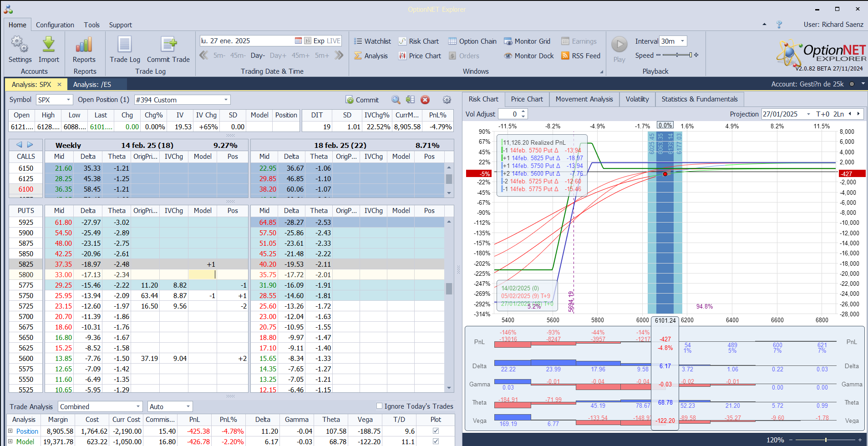Switch to the Support ribbon tab

point(120,25)
